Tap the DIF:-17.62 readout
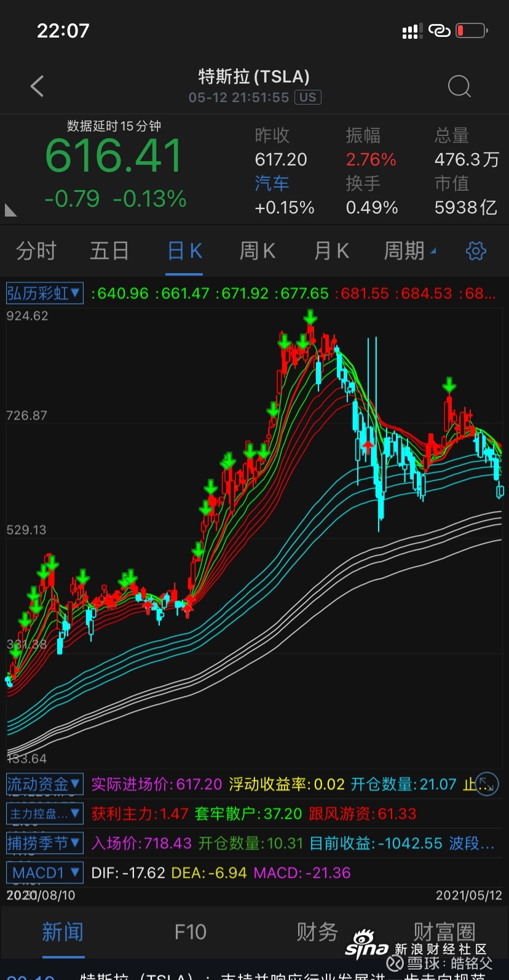Screen dimensions: 509x980 coord(128,873)
